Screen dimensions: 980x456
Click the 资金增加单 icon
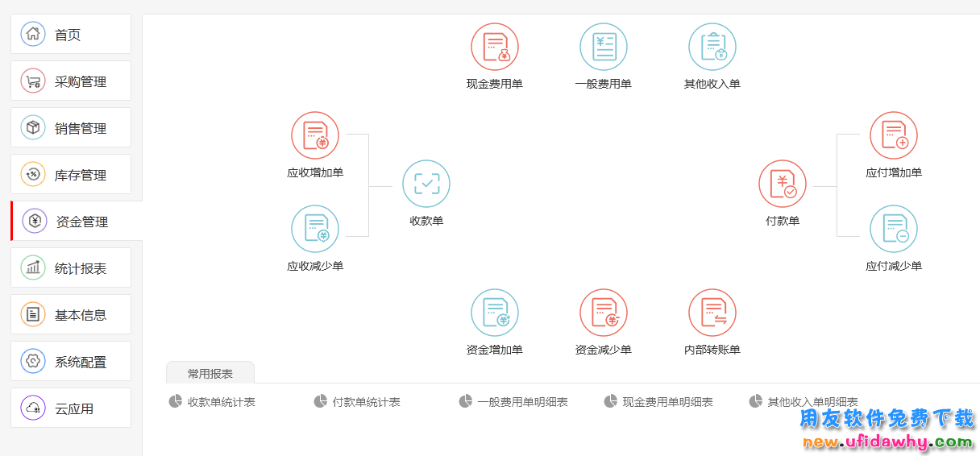(494, 313)
